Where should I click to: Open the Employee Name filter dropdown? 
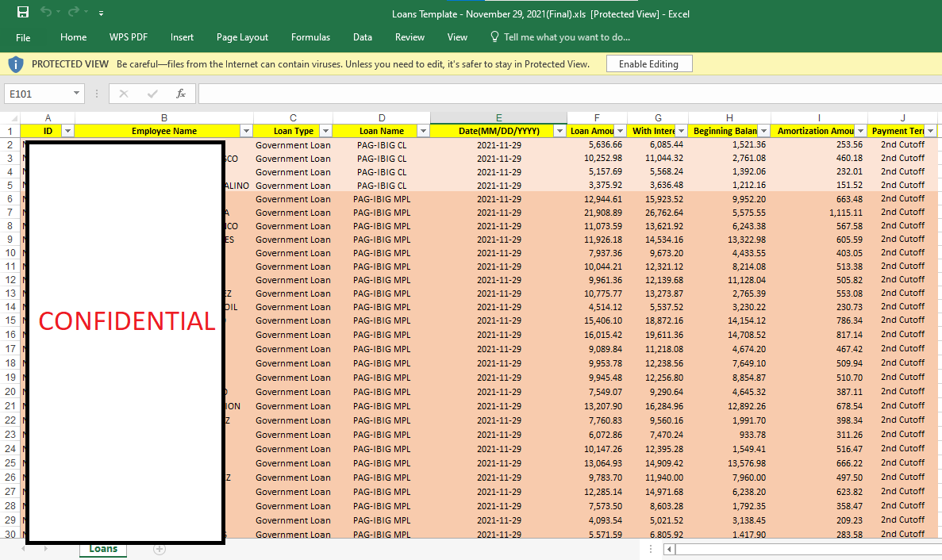click(246, 131)
